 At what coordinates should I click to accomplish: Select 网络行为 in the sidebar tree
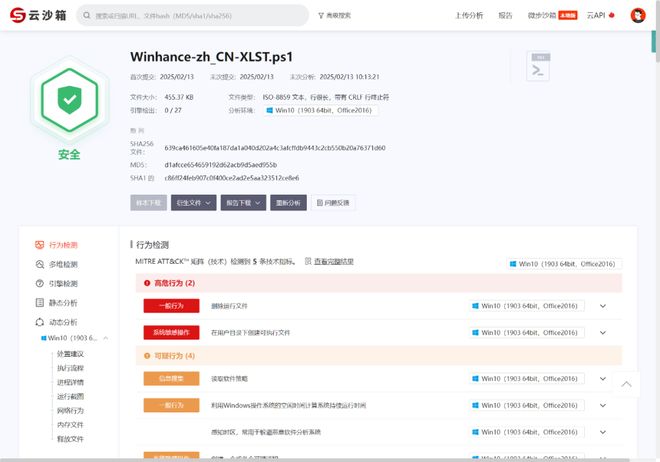(70, 410)
